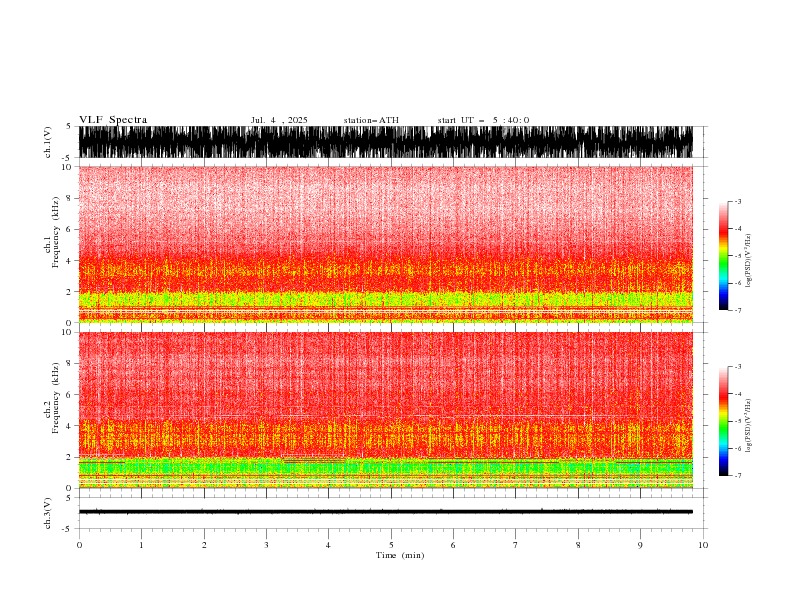The width and height of the screenshot is (792, 612).
Task: Click the 'Time (min)' axis label
Action: click(x=400, y=555)
